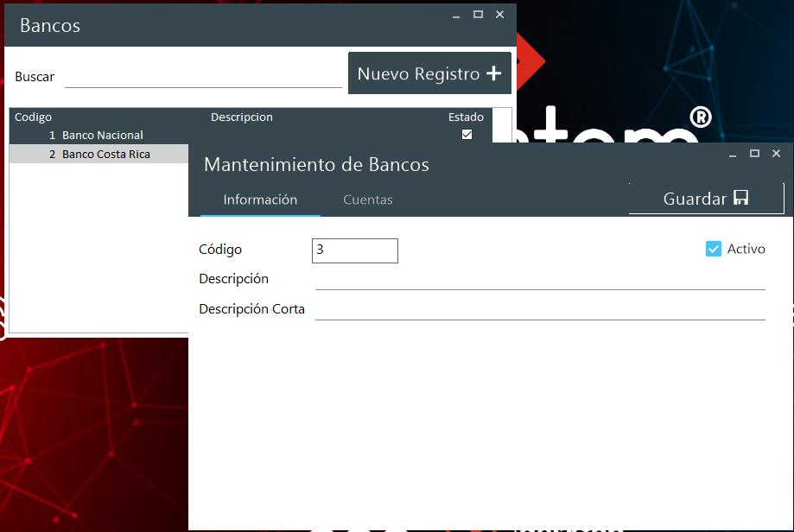Click into the Descripción Corta field

[540, 309]
